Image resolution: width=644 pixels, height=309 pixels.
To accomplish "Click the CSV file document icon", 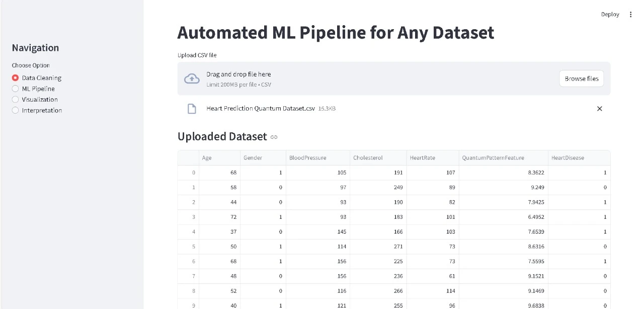I will tap(192, 109).
